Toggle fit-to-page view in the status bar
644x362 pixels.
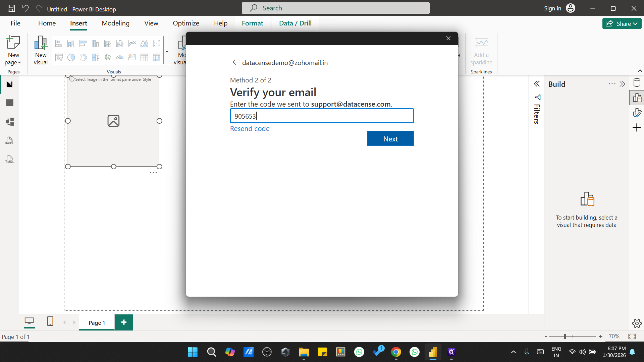coord(632,337)
